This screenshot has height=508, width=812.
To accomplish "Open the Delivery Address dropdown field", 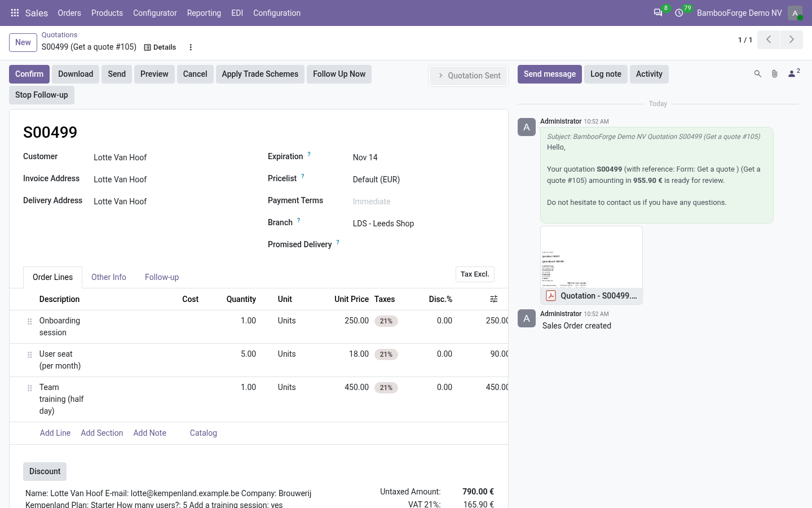I will tap(172, 202).
